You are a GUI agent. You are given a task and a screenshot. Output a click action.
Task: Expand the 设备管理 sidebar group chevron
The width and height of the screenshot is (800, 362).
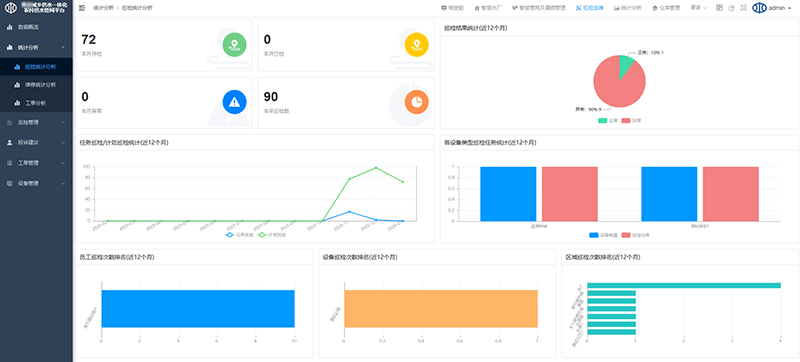[x=63, y=183]
